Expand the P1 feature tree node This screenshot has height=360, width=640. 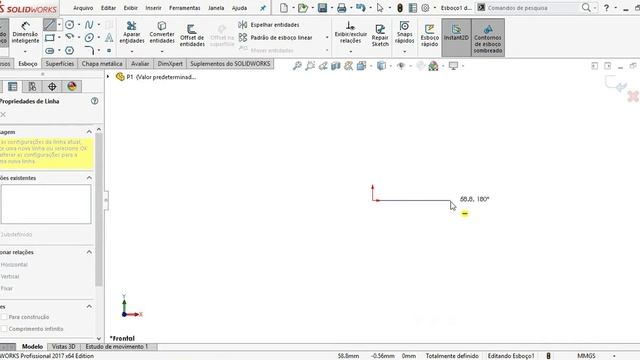[x=108, y=77]
